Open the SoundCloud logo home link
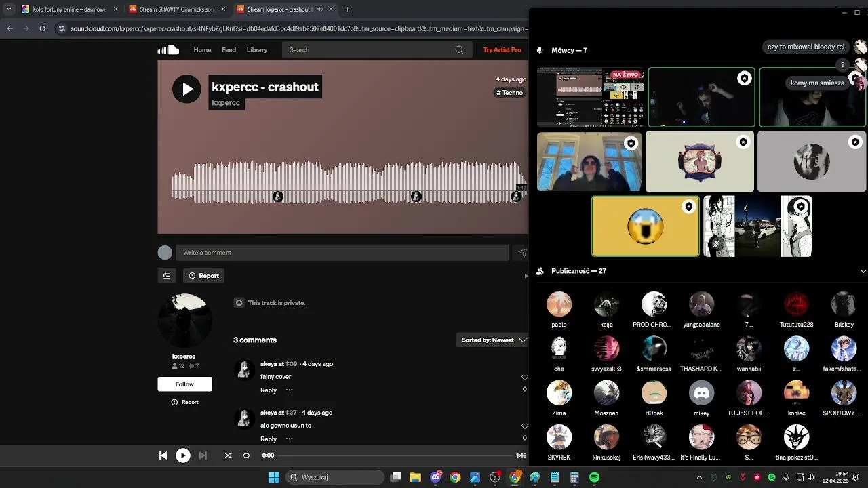This screenshot has width=868, height=488. 168,49
